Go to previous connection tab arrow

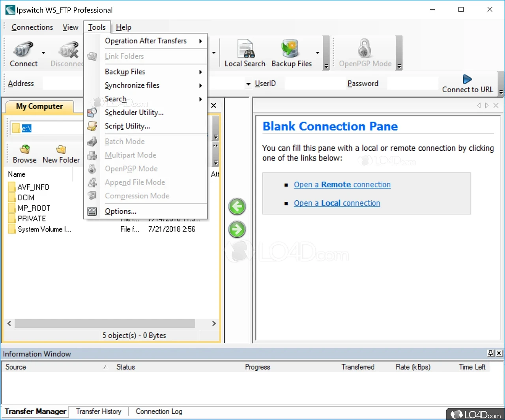(x=479, y=105)
